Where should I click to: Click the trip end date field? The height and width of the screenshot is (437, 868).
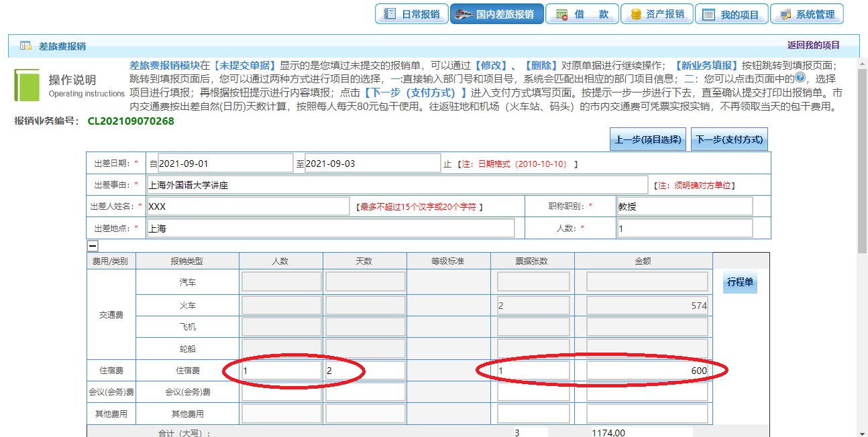pyautogui.click(x=372, y=164)
